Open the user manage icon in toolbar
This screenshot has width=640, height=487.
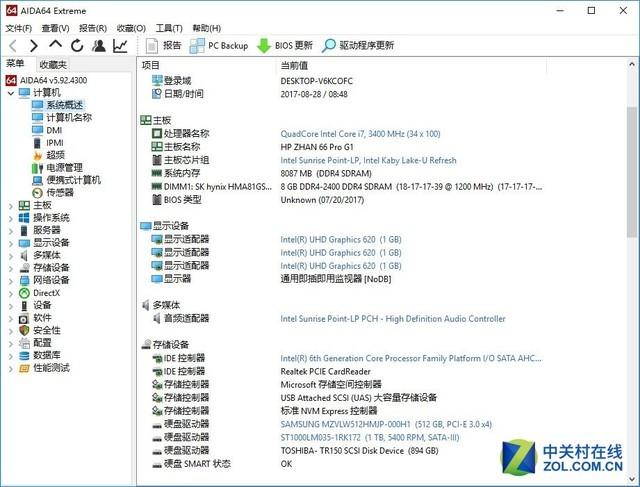98,46
